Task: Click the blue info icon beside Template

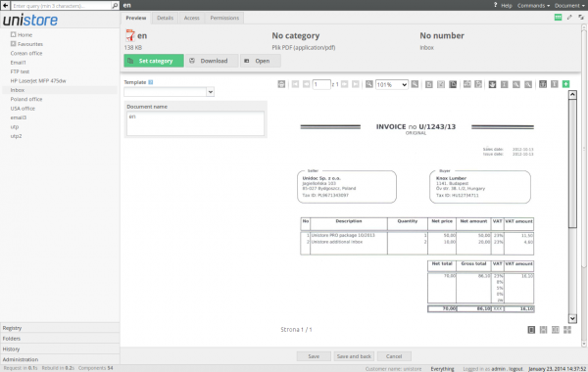Action: point(151,82)
